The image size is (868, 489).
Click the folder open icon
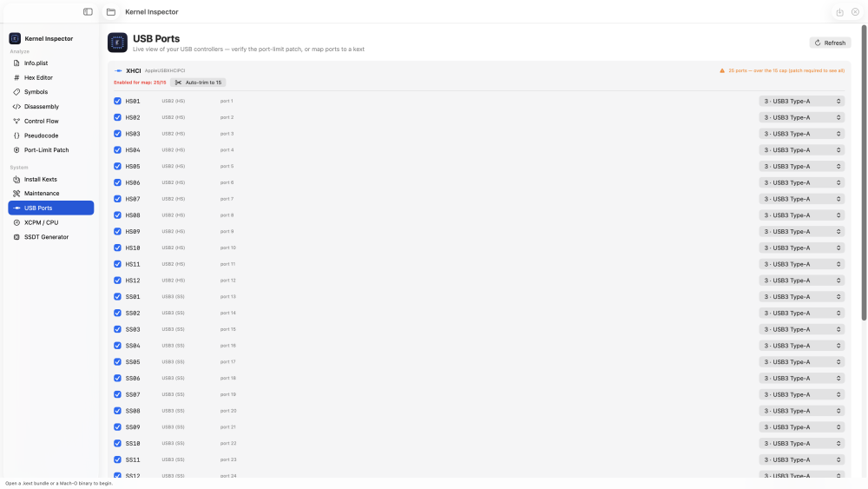(x=111, y=11)
